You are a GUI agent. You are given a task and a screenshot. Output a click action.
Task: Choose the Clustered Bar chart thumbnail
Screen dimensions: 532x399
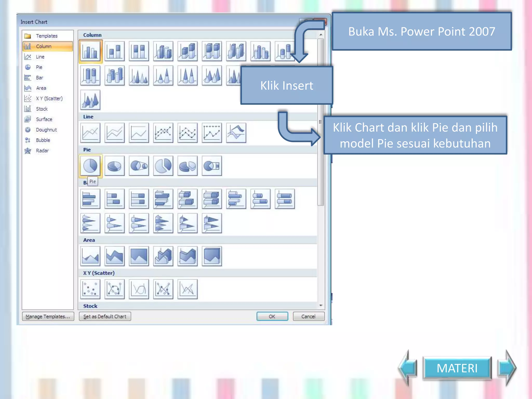tap(90, 199)
